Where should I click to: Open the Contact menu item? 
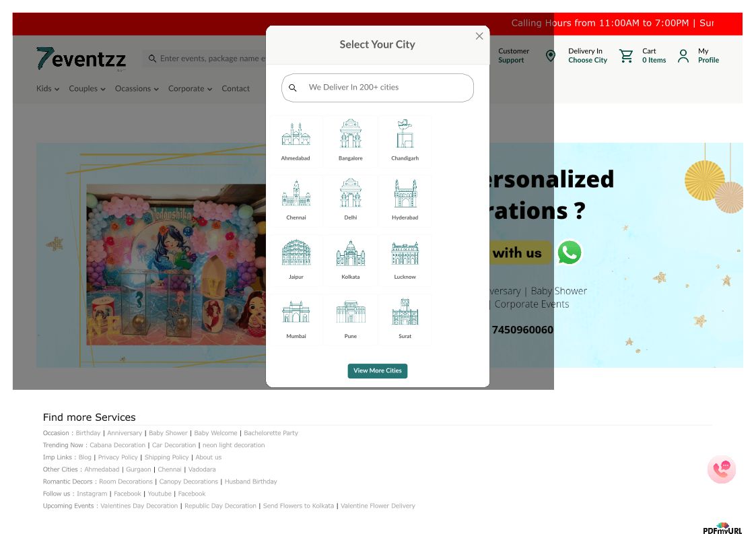tap(236, 89)
